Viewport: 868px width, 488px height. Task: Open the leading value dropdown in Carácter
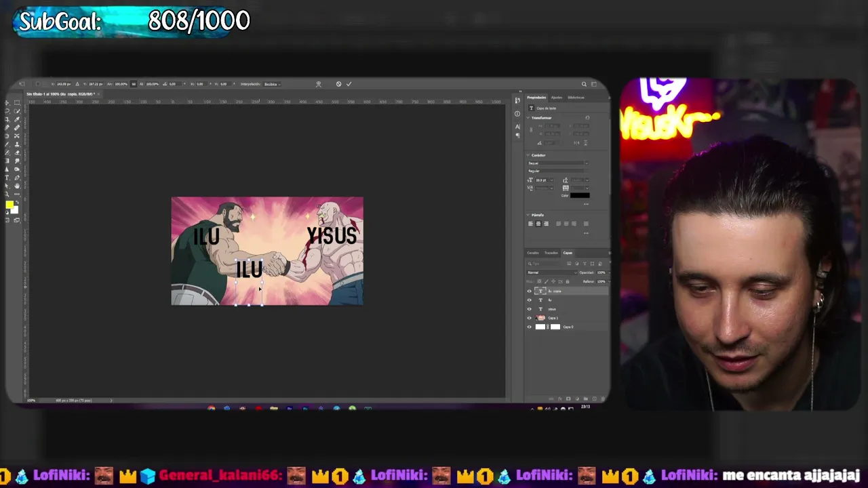pos(587,180)
